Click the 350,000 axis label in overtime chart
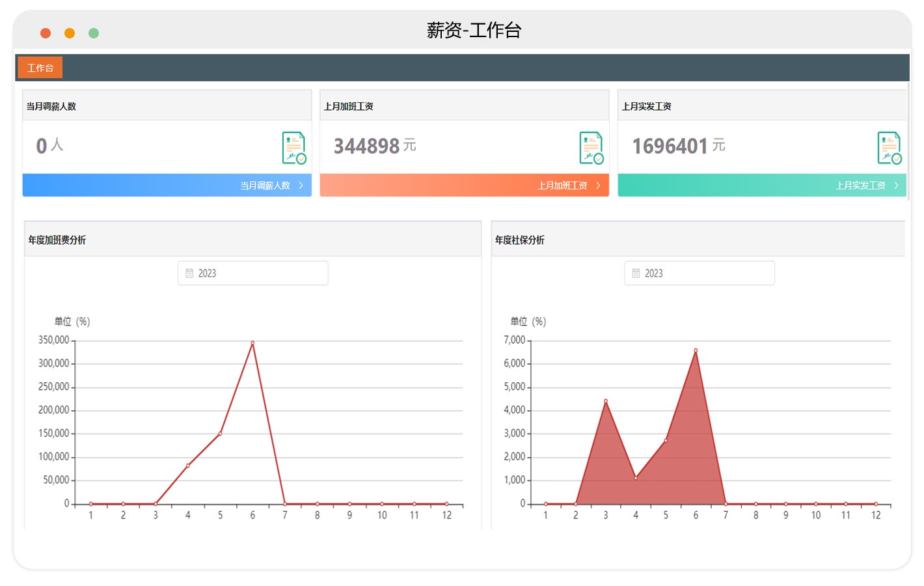Image resolution: width=924 pixels, height=586 pixels. [x=54, y=340]
